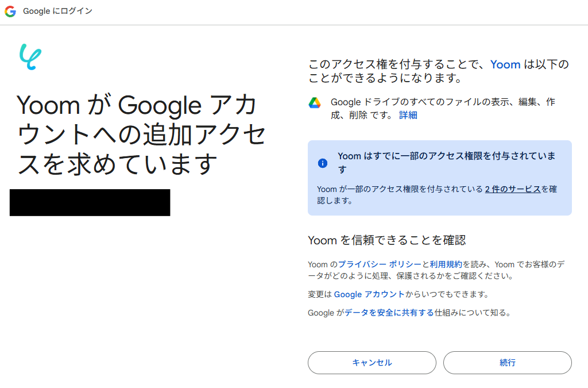The width and height of the screenshot is (588, 388).
Task: Open the blue Yoom app name link
Action: click(505, 64)
